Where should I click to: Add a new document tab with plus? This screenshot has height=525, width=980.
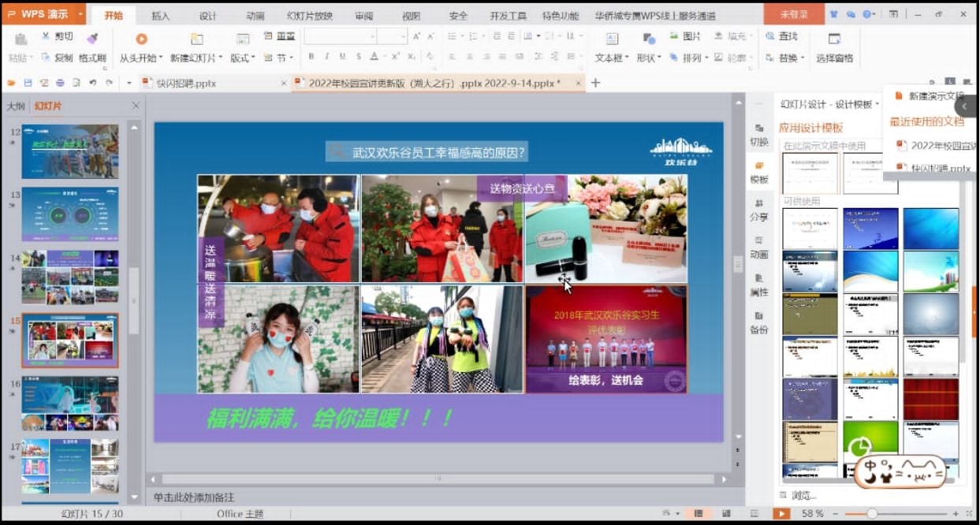595,82
